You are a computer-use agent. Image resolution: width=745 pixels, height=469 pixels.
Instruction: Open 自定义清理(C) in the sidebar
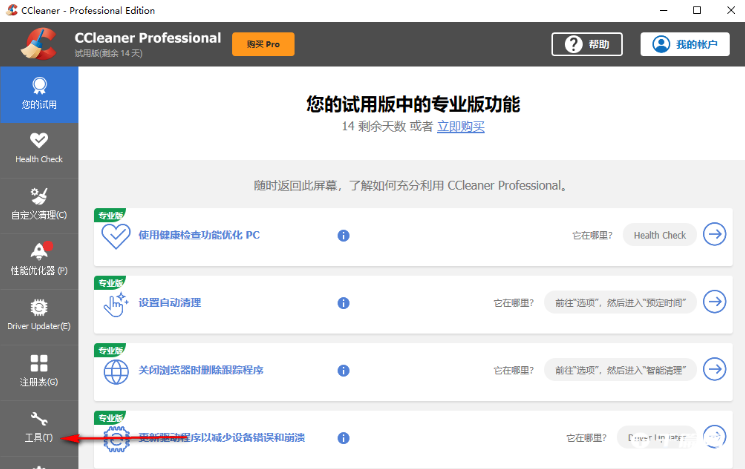[39, 206]
